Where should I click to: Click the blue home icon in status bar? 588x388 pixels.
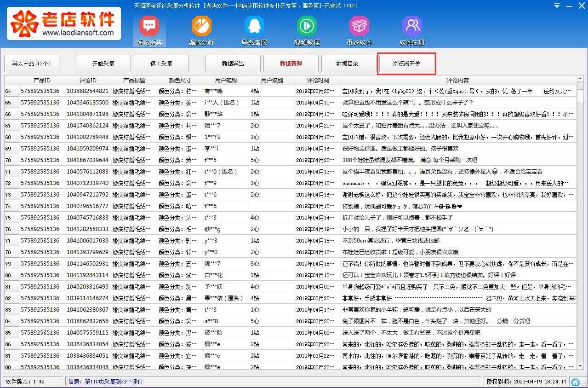pos(575,382)
